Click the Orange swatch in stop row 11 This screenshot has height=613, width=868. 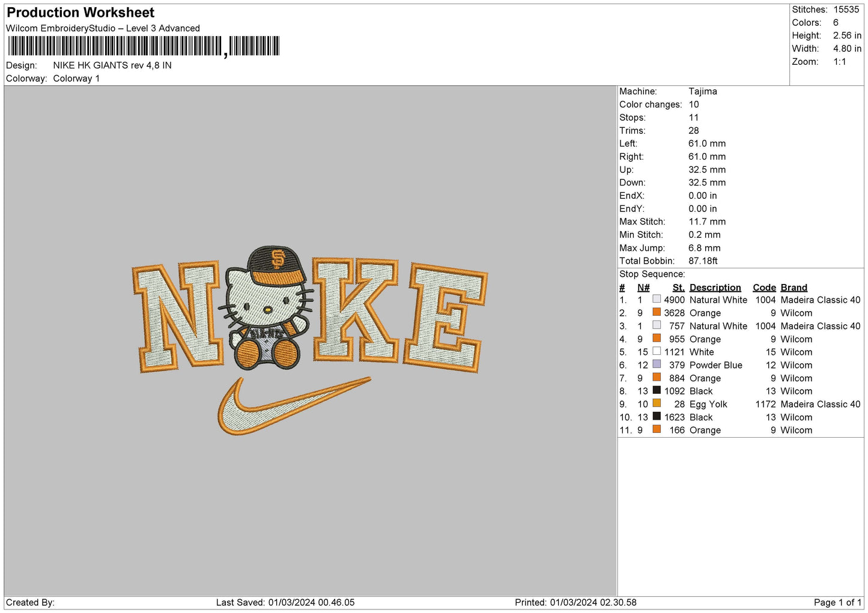(657, 429)
